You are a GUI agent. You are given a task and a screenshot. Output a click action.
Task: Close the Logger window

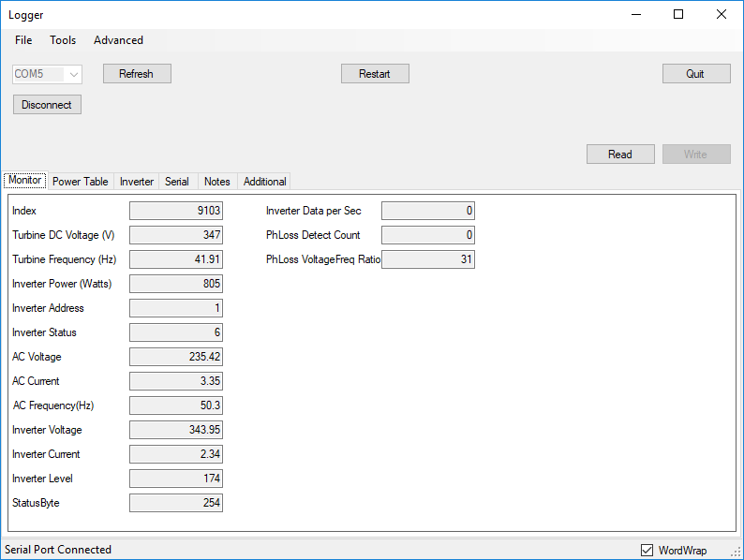coord(722,14)
